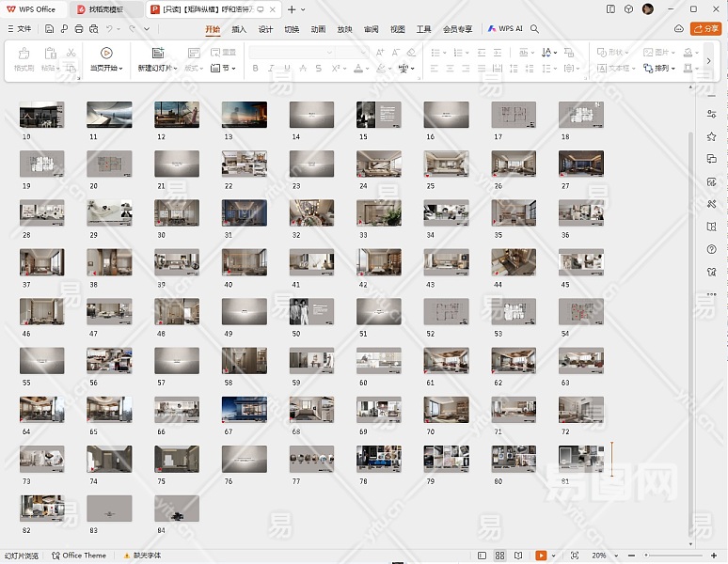Click the play slideshow button in status bar

541,556
